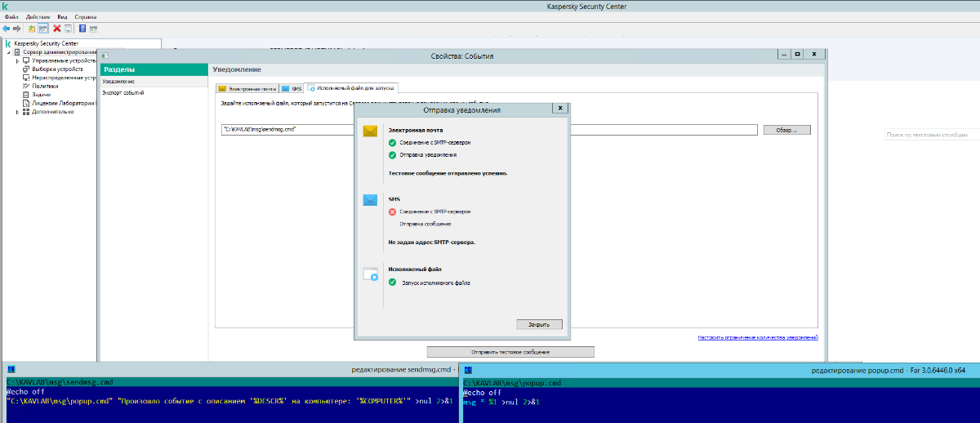Viewport: 980px width, 423px height.
Task: Click the show/hide action pane toolbar icon
Action: 94,28
